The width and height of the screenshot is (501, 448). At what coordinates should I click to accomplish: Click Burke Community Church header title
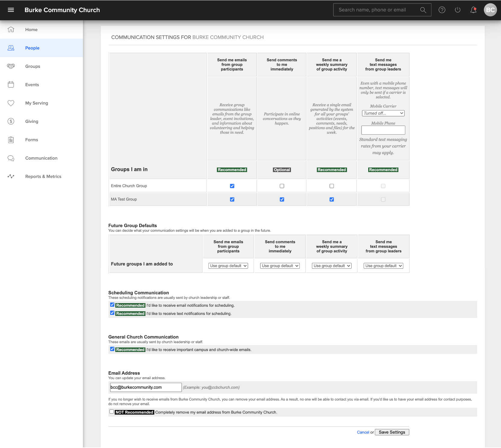[62, 10]
